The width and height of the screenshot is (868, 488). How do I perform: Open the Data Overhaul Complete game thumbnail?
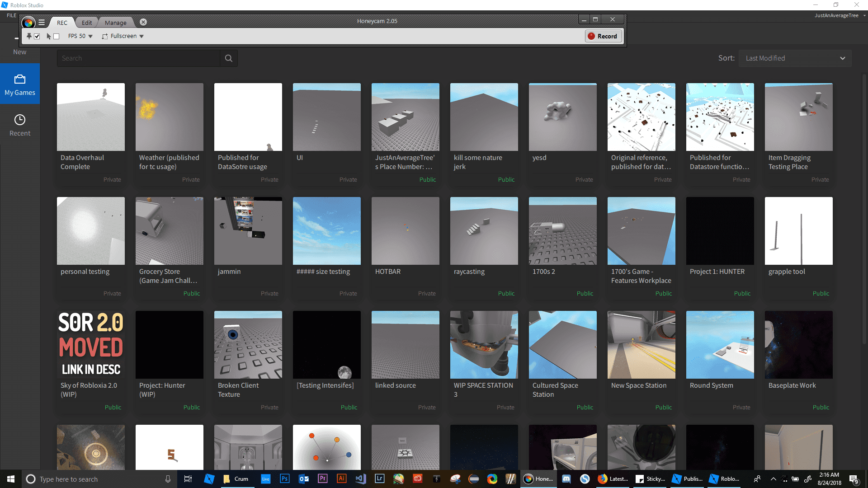point(91,117)
